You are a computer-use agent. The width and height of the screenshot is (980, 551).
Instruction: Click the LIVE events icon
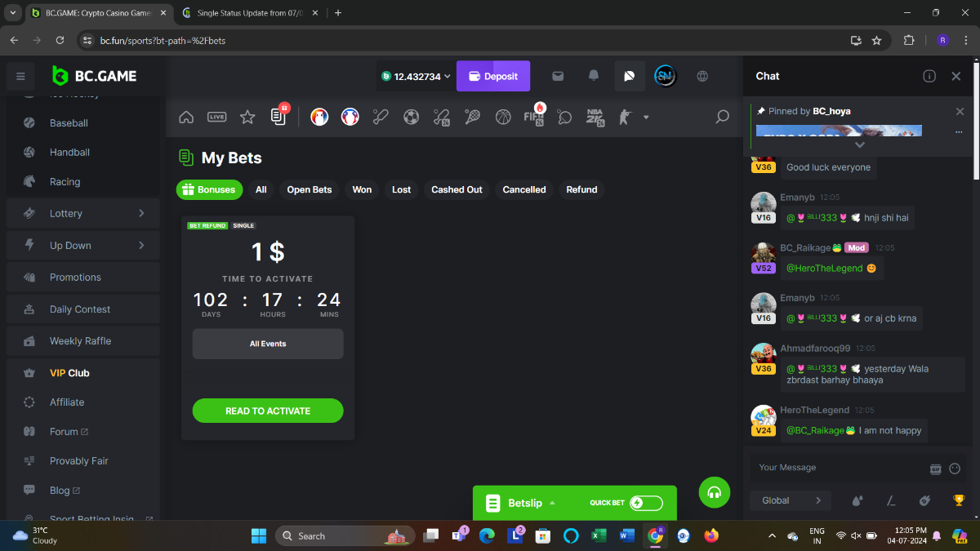coord(216,117)
